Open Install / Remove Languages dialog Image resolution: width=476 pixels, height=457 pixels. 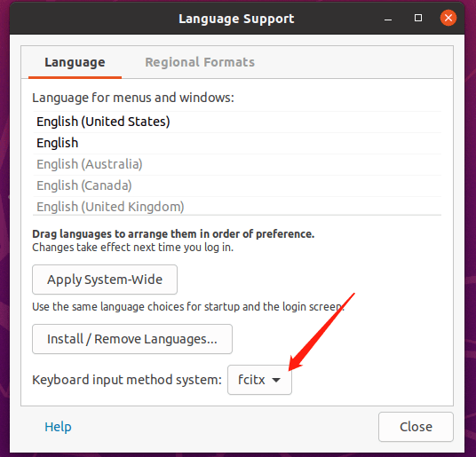click(132, 339)
